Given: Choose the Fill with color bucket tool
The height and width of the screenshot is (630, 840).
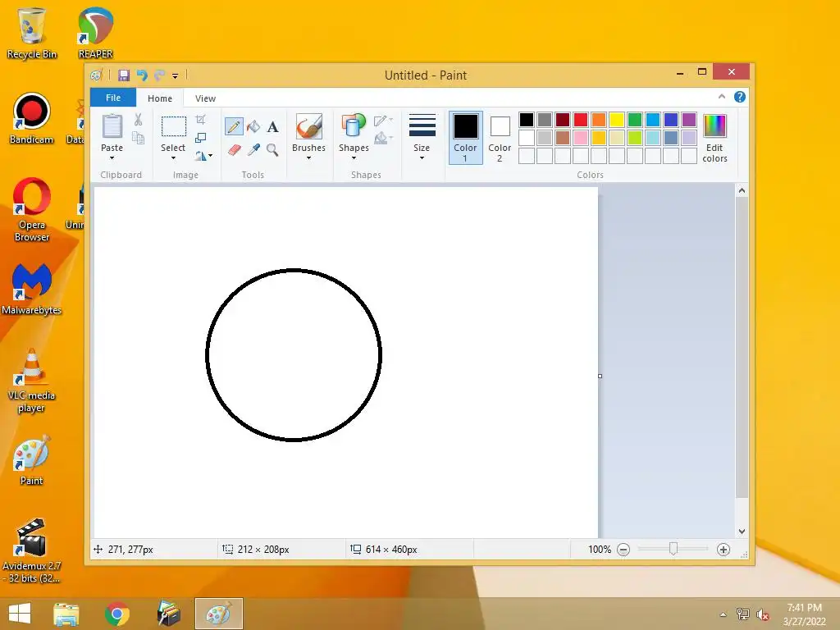Looking at the screenshot, I should click(x=253, y=126).
